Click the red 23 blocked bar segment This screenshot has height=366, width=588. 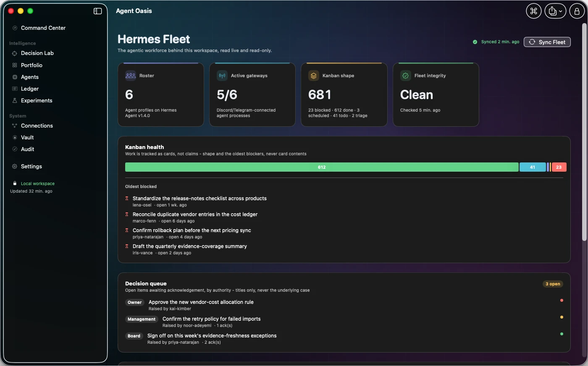pyautogui.click(x=559, y=167)
